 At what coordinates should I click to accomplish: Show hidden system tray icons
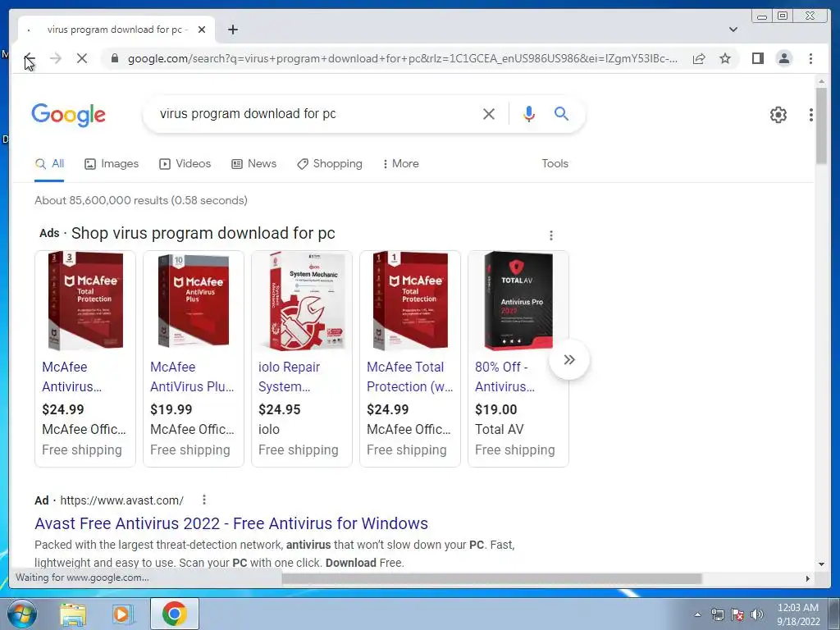click(697, 614)
